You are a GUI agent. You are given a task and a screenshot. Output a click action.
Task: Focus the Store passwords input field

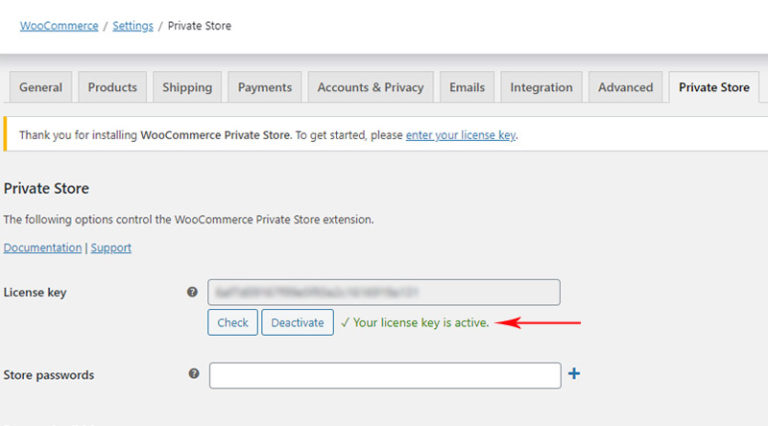click(x=385, y=375)
